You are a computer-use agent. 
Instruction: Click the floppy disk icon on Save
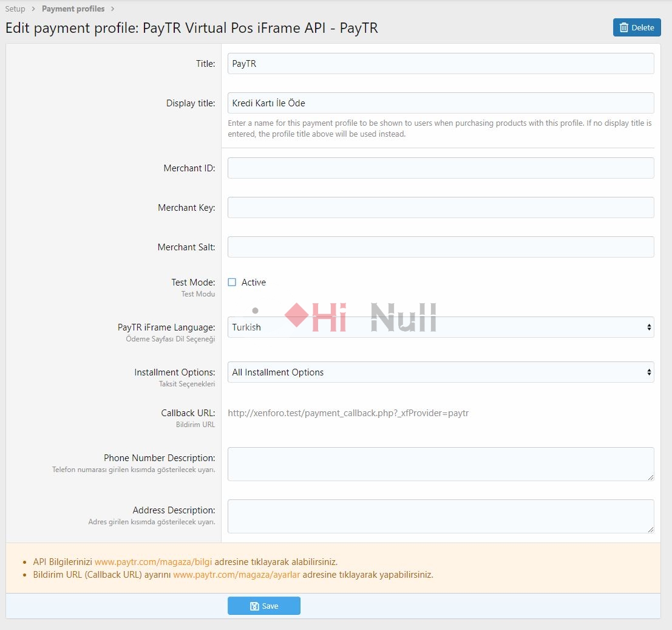click(254, 606)
